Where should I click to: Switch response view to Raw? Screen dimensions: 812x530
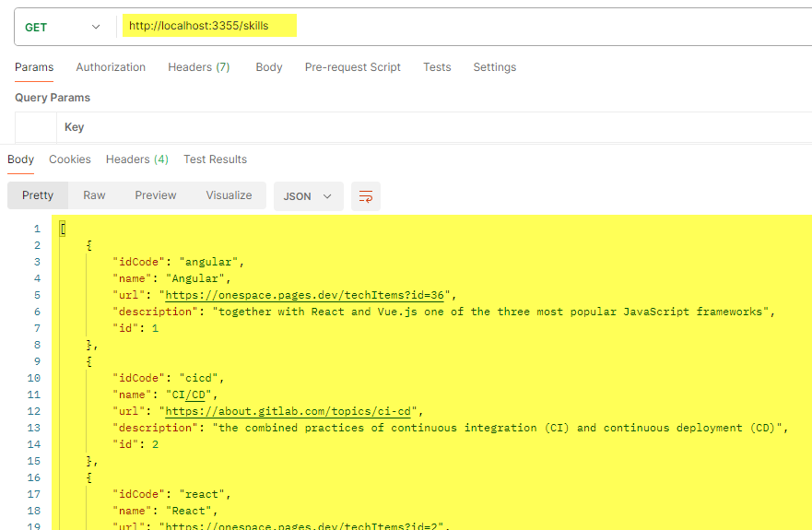coord(94,195)
